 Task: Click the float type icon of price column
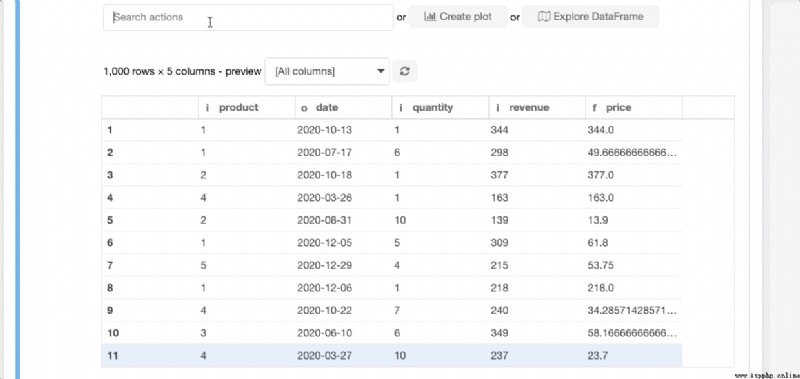click(594, 108)
